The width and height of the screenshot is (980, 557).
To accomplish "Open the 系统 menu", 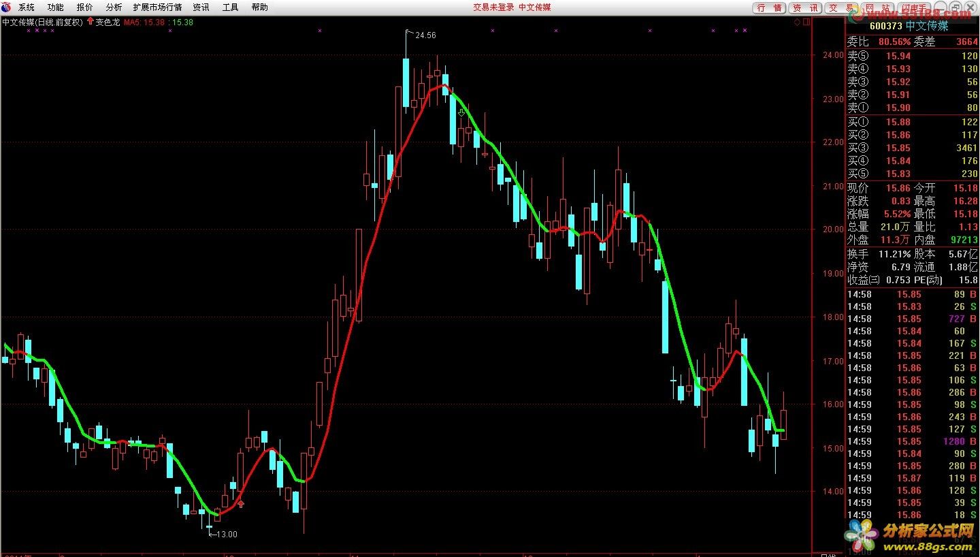I will pos(27,7).
